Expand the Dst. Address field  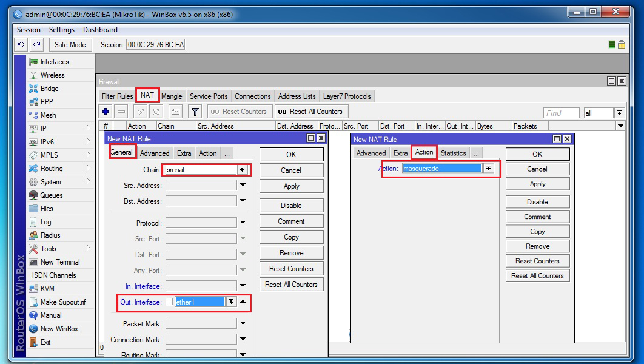[243, 201]
